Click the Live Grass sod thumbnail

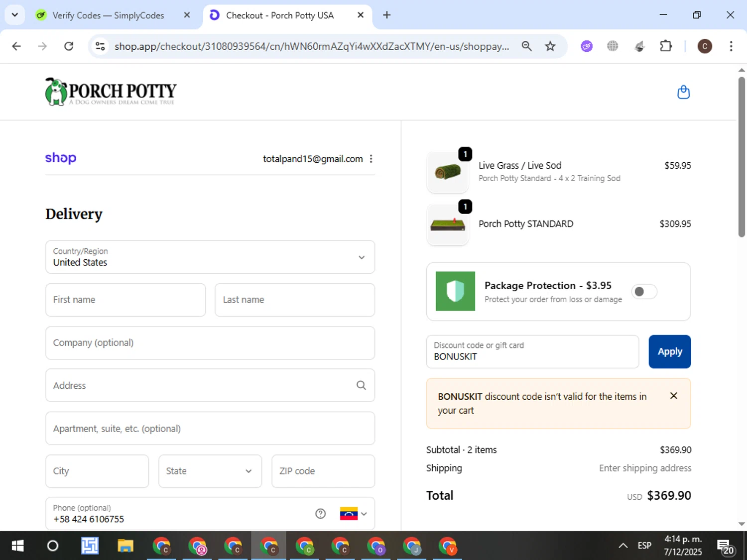(x=448, y=172)
